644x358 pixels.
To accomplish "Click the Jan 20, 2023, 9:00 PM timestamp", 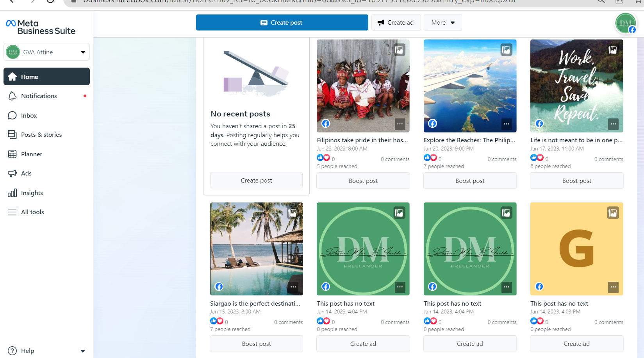I will pyautogui.click(x=449, y=149).
